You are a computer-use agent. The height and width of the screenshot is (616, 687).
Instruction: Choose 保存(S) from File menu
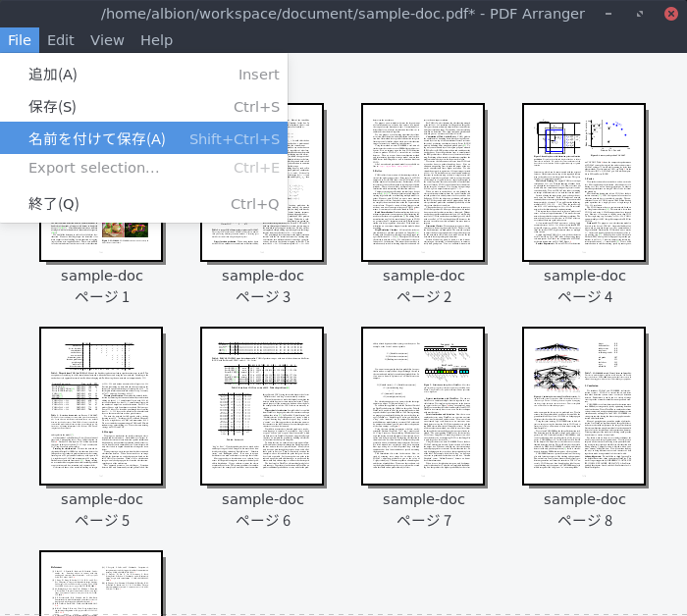coord(143,107)
